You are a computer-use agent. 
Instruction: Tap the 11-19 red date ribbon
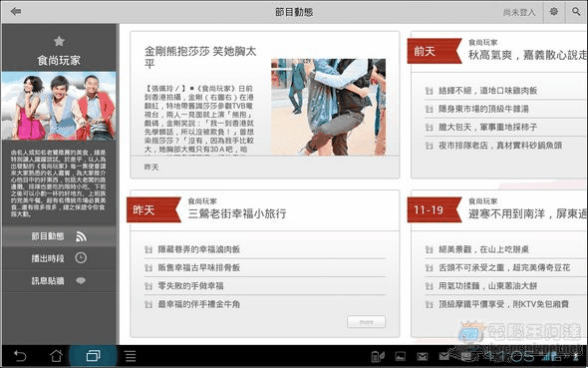(435, 209)
